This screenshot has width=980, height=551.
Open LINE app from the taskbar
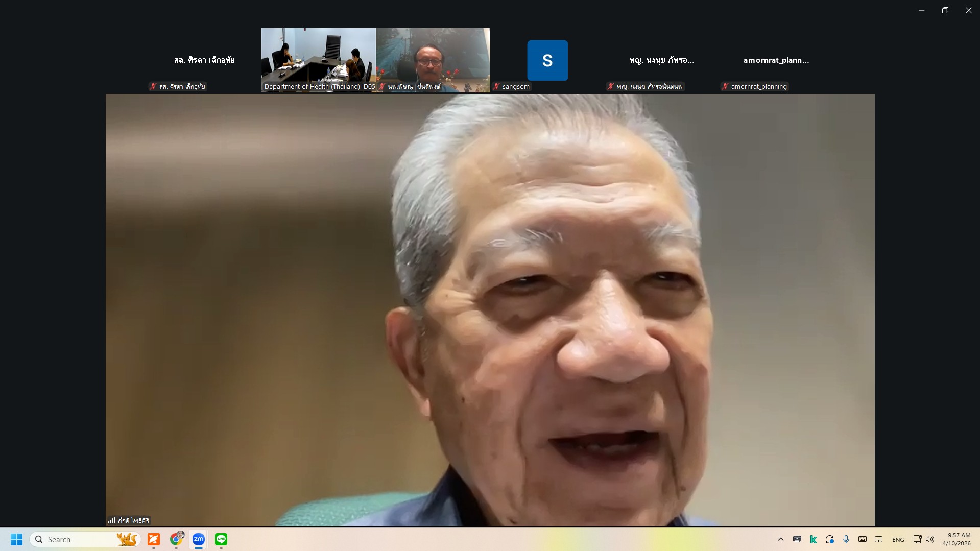[x=221, y=539]
